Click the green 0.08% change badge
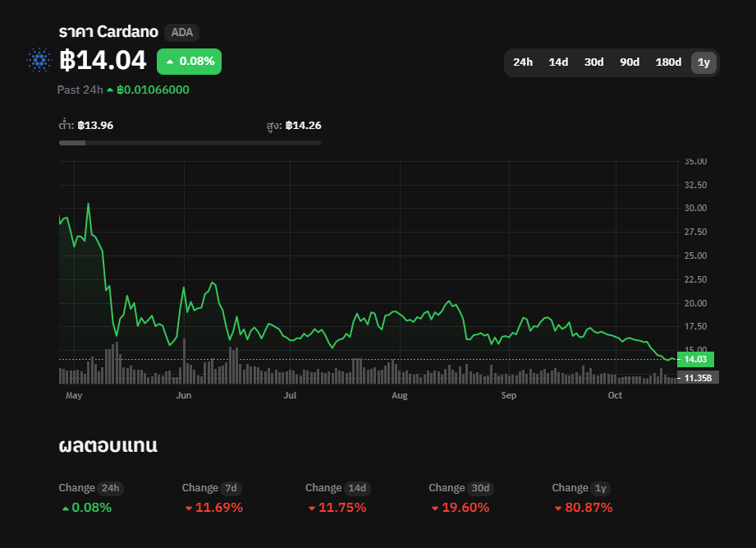This screenshot has height=548, width=756. point(189,62)
